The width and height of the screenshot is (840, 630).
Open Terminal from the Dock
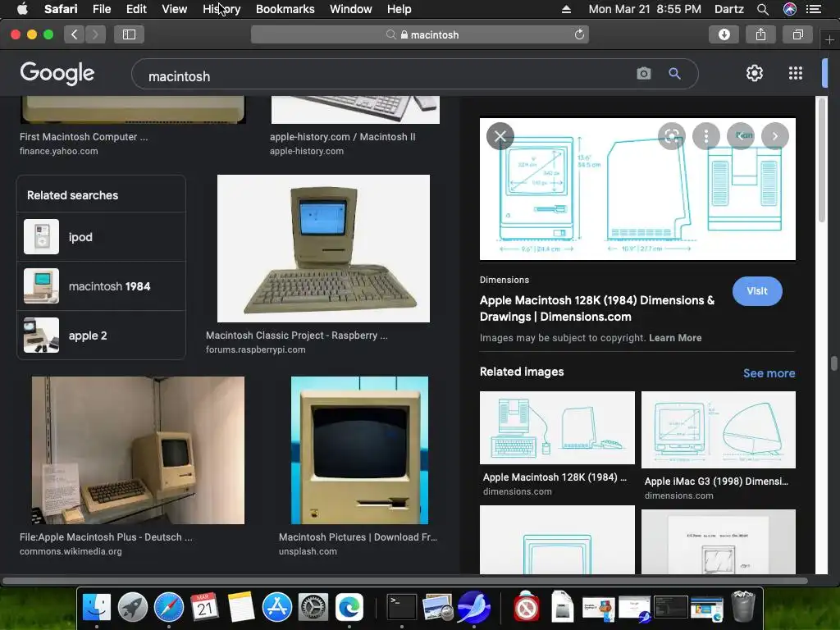click(x=402, y=608)
